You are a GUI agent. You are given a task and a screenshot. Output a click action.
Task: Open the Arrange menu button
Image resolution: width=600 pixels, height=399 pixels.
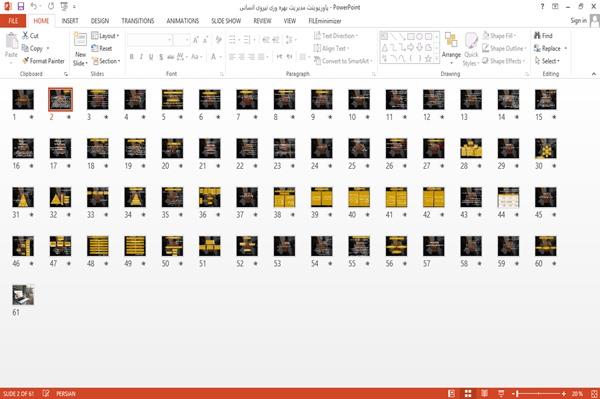point(451,48)
